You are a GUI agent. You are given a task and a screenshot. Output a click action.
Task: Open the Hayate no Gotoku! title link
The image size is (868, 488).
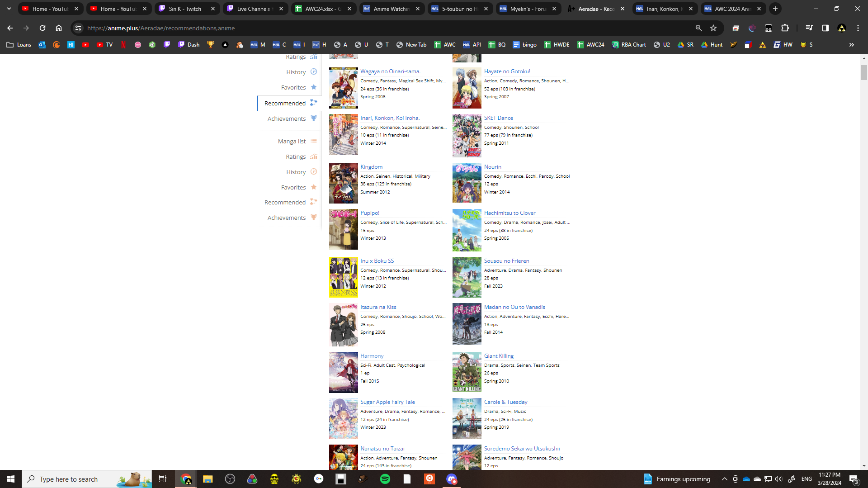(507, 71)
